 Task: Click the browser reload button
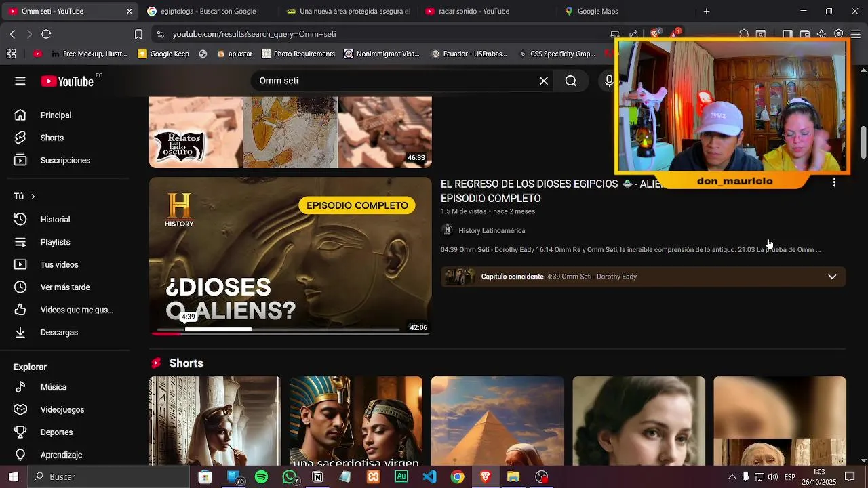[x=46, y=34]
